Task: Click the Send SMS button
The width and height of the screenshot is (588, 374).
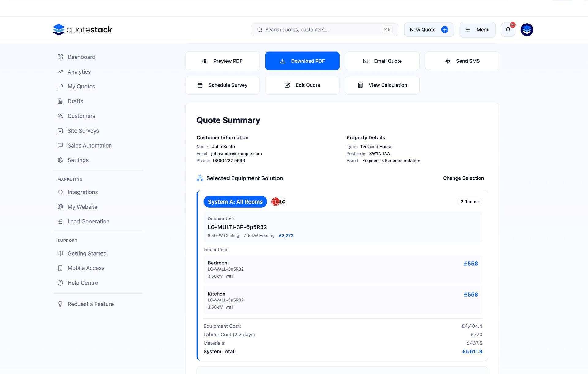Action: (462, 61)
